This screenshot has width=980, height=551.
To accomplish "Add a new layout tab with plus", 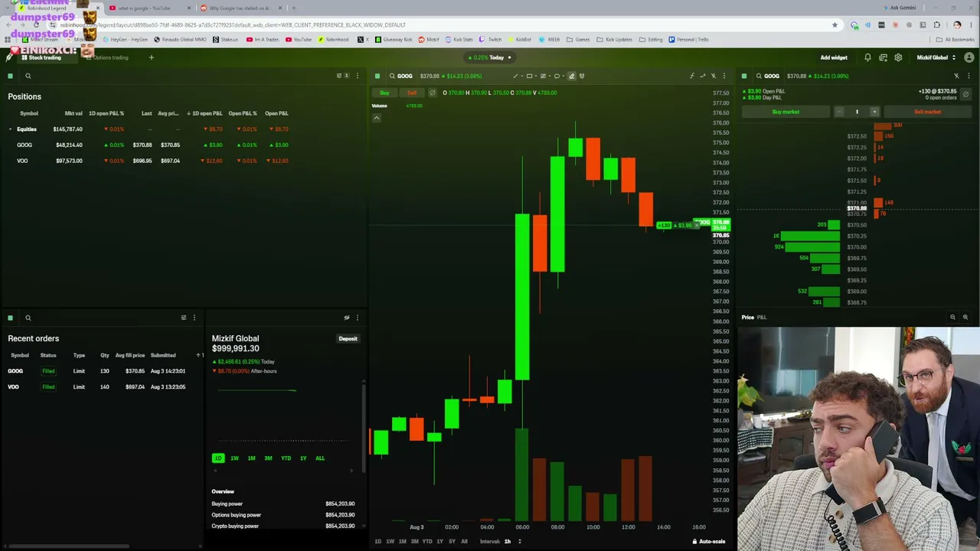I will (x=152, y=57).
